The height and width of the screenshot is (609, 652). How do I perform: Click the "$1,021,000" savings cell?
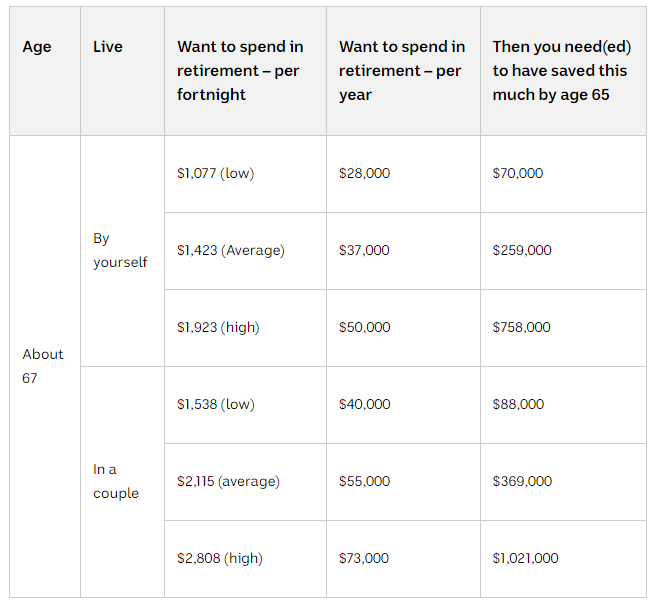pos(526,558)
